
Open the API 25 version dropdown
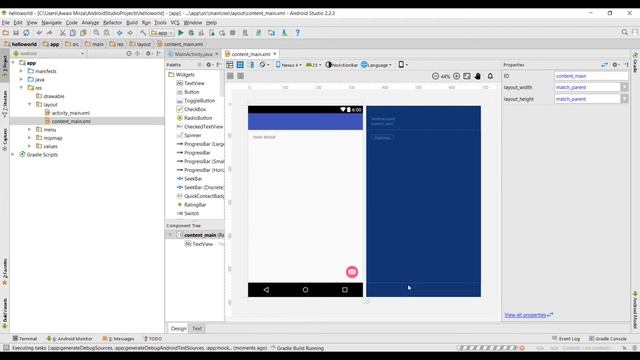[x=313, y=64]
